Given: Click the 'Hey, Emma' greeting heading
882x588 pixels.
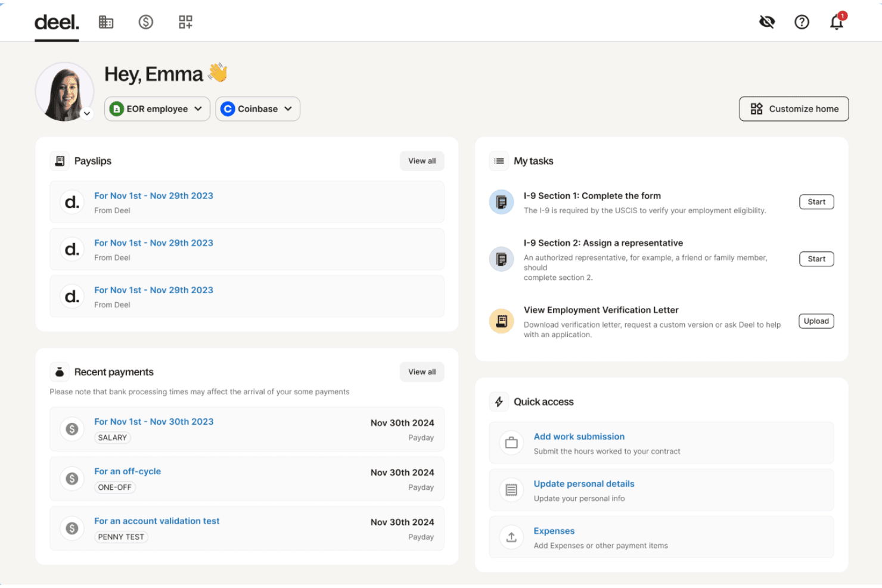Looking at the screenshot, I should (166, 74).
